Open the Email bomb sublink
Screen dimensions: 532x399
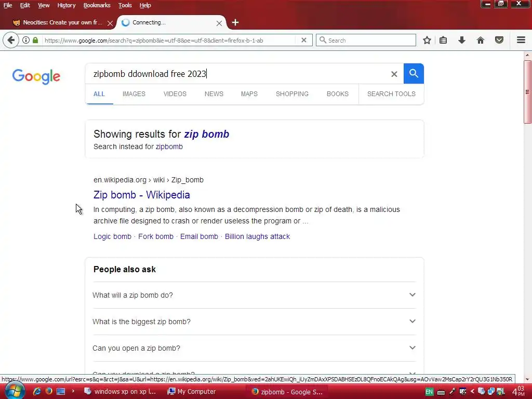[199, 236]
